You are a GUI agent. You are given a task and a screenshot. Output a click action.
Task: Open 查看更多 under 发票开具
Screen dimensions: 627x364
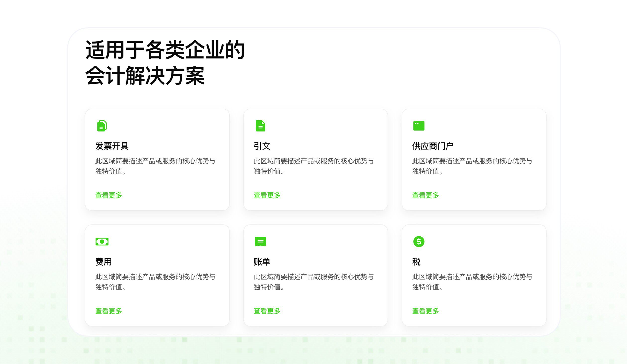tap(108, 195)
